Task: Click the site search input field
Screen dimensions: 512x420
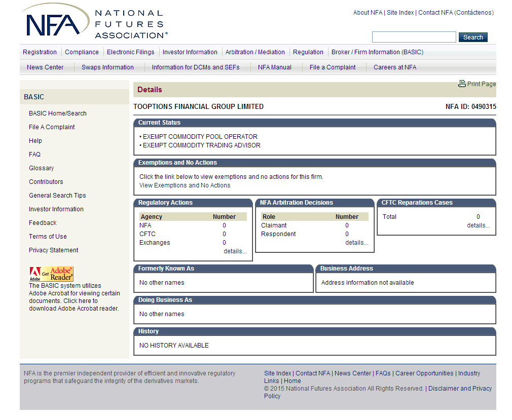Action: 414,37
